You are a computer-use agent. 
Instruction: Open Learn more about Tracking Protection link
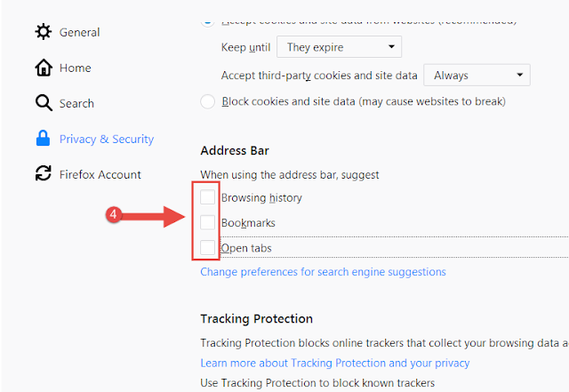(335, 363)
